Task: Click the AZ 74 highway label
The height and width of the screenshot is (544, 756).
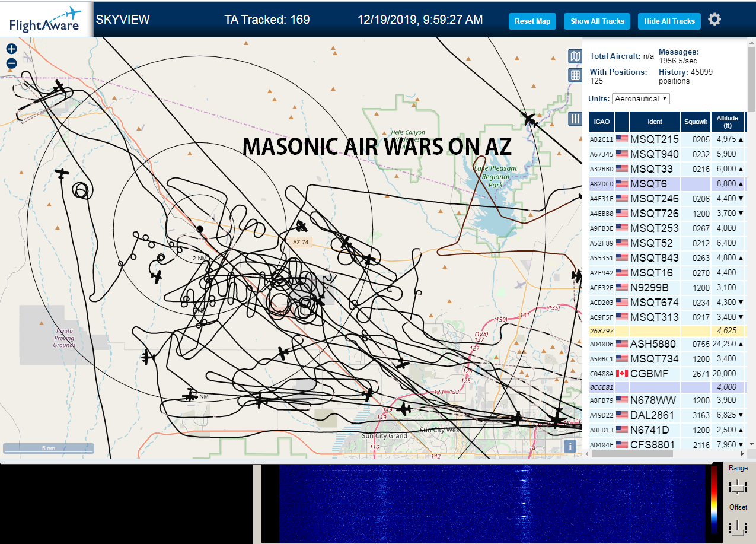Action: (x=301, y=242)
